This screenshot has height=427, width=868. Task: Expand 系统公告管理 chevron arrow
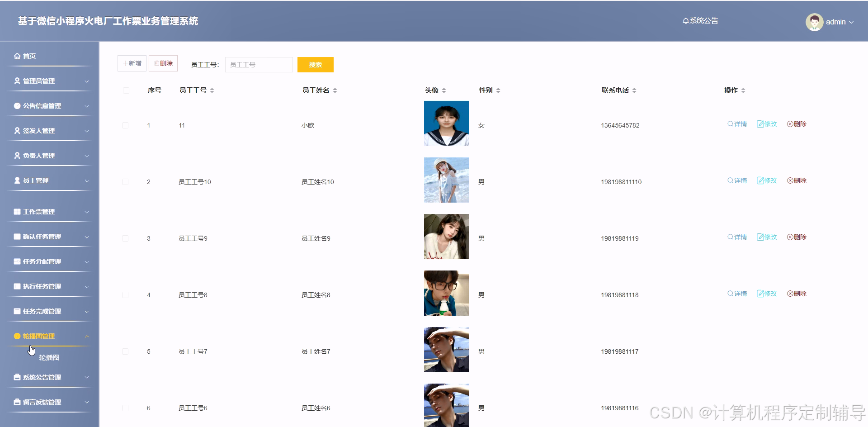coord(87,378)
